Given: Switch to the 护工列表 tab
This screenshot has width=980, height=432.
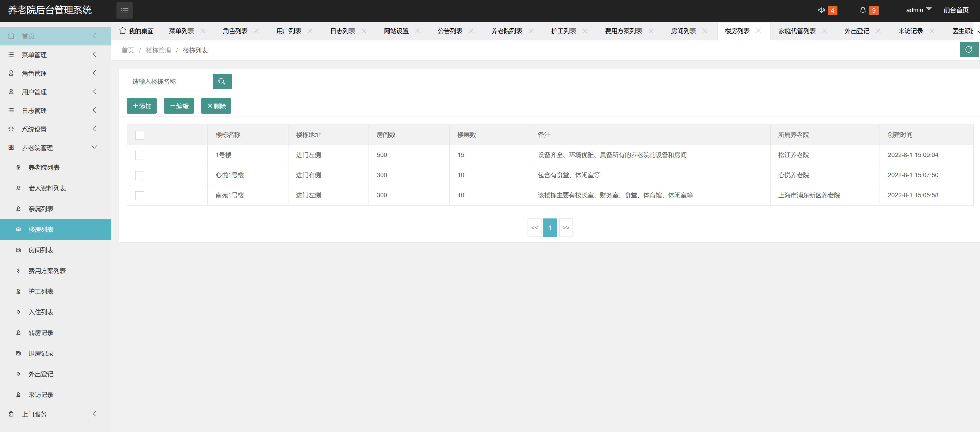Looking at the screenshot, I should pos(563,30).
